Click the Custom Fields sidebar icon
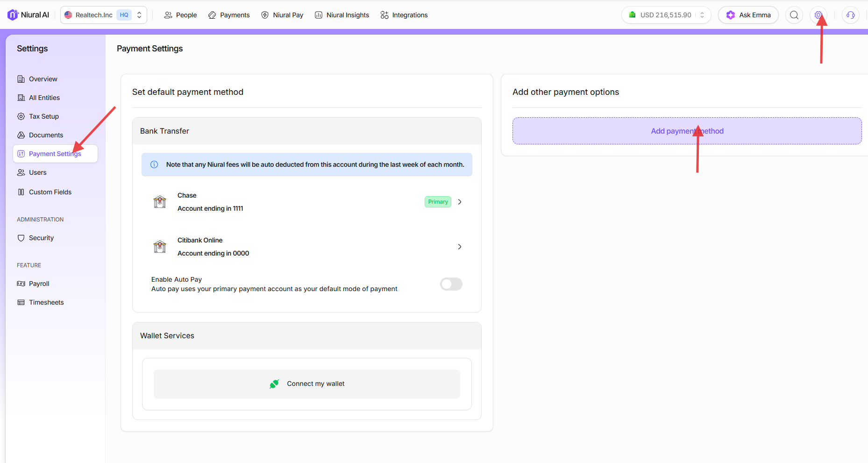Screen dimensions: 868x463 click(21, 192)
